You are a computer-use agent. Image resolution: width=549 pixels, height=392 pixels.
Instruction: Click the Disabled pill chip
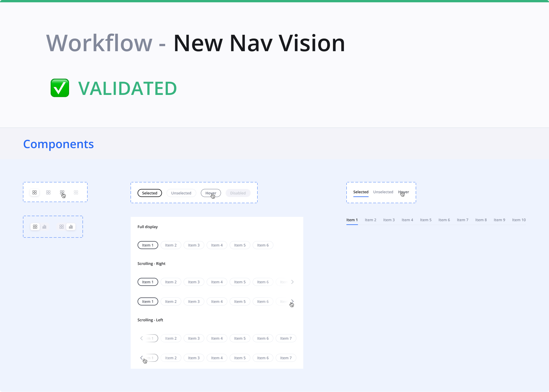238,193
